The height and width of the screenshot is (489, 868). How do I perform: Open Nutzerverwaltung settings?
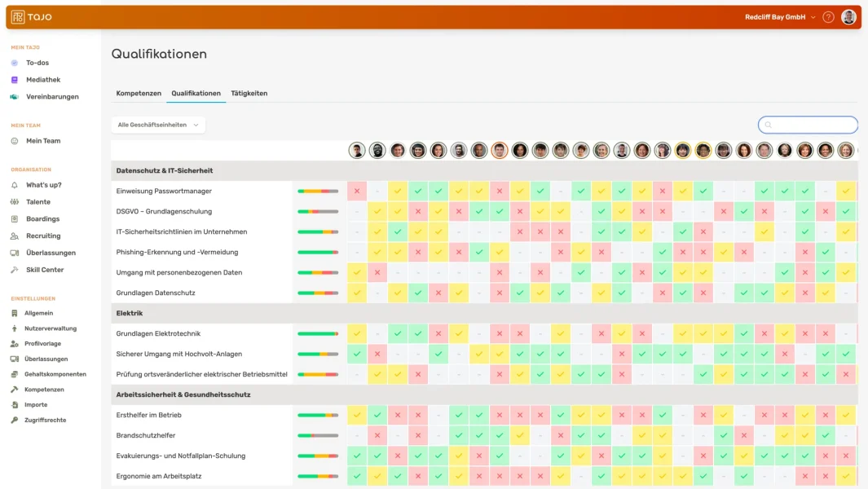coord(51,328)
